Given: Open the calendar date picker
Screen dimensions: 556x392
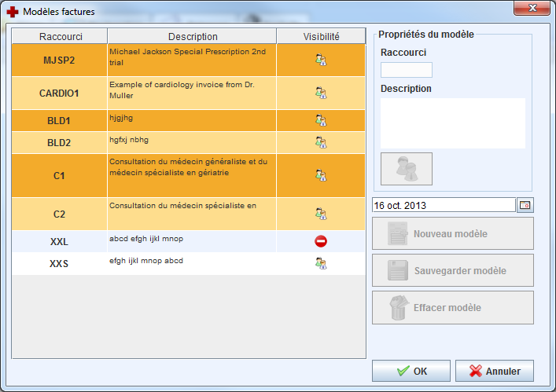Looking at the screenshot, I should [x=525, y=205].
